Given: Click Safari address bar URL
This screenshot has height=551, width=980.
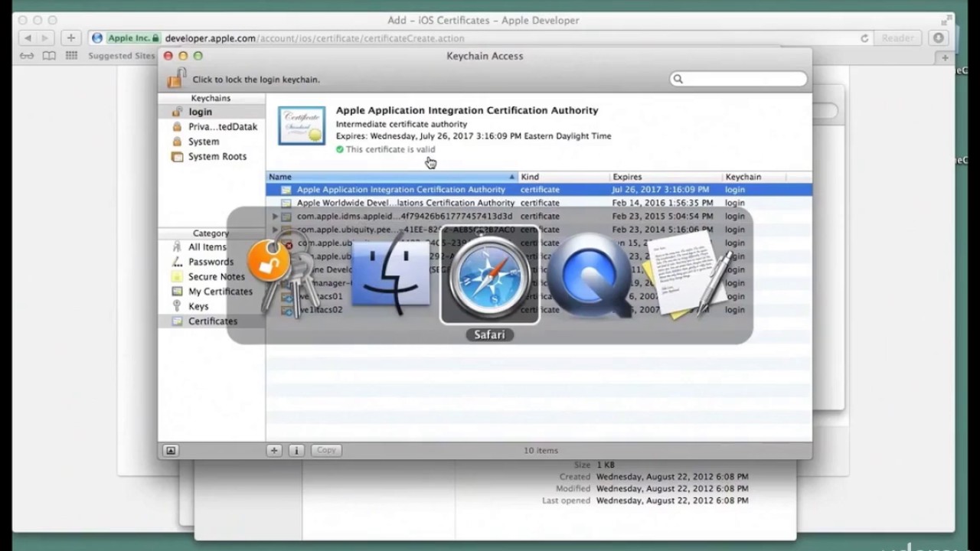Looking at the screenshot, I should [314, 38].
